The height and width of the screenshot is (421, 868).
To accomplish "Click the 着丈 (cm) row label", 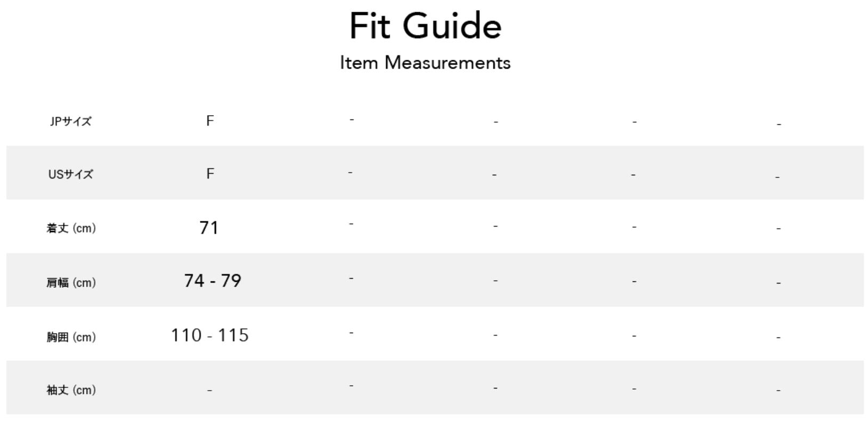I will tap(71, 229).
